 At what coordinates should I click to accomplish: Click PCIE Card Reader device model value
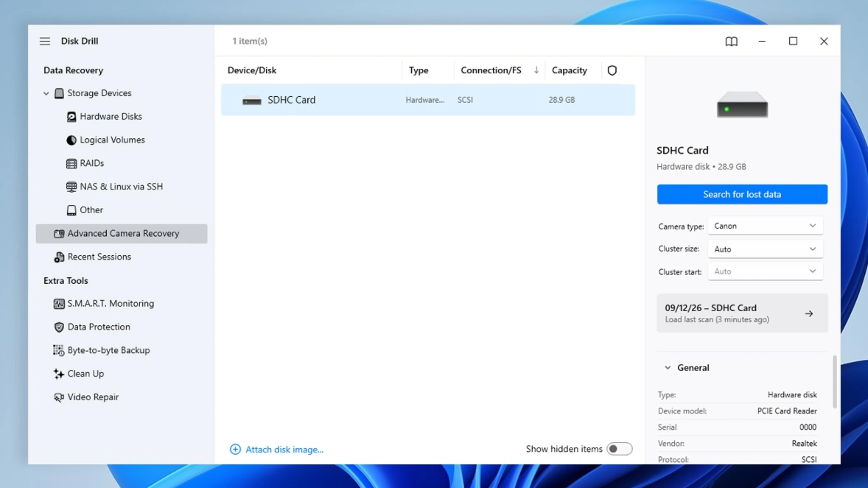point(787,411)
